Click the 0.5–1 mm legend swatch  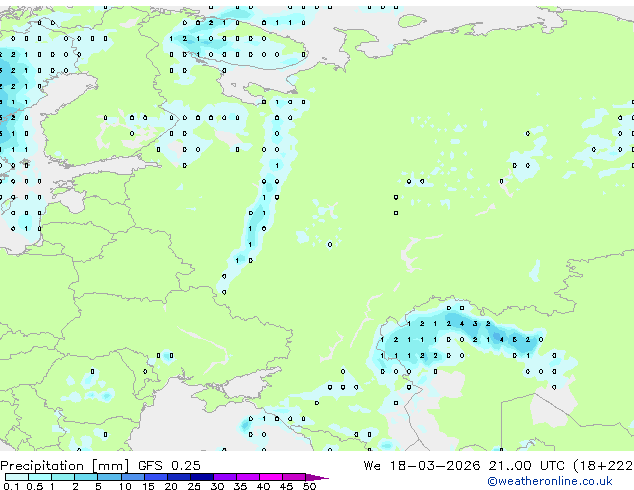pos(40,477)
